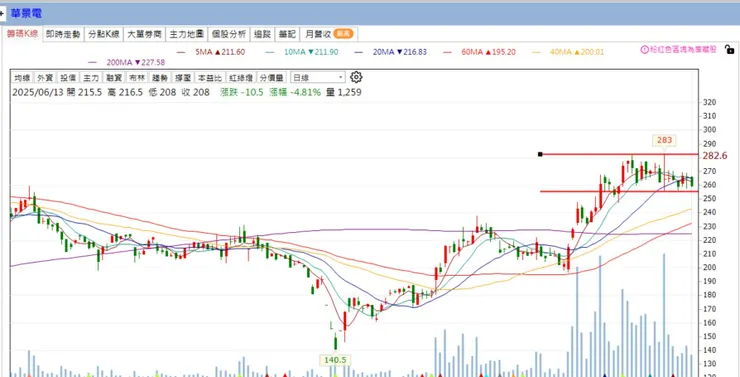
Task: Click the orange 新高 badge
Action: pyautogui.click(x=343, y=34)
